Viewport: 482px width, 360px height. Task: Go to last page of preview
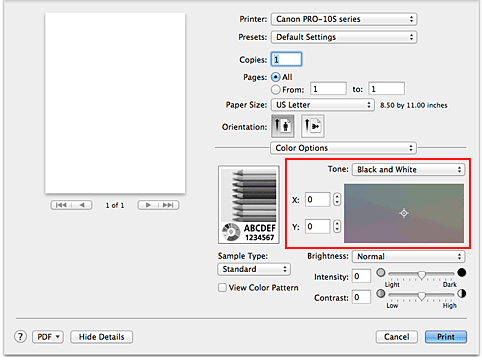click(169, 205)
